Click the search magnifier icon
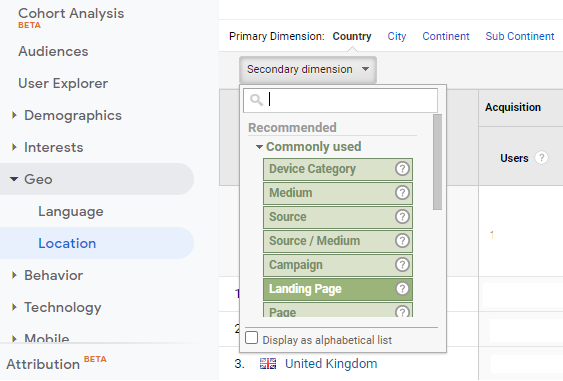The height and width of the screenshot is (381, 563). [256, 99]
